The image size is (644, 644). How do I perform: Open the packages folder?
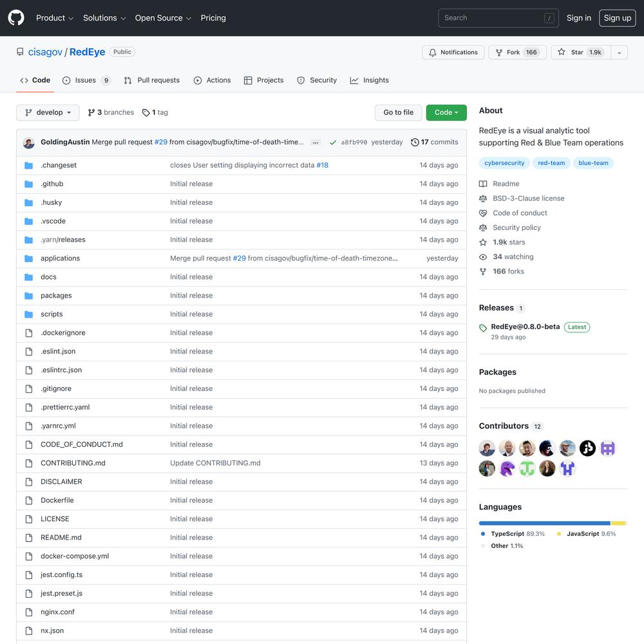pos(56,296)
